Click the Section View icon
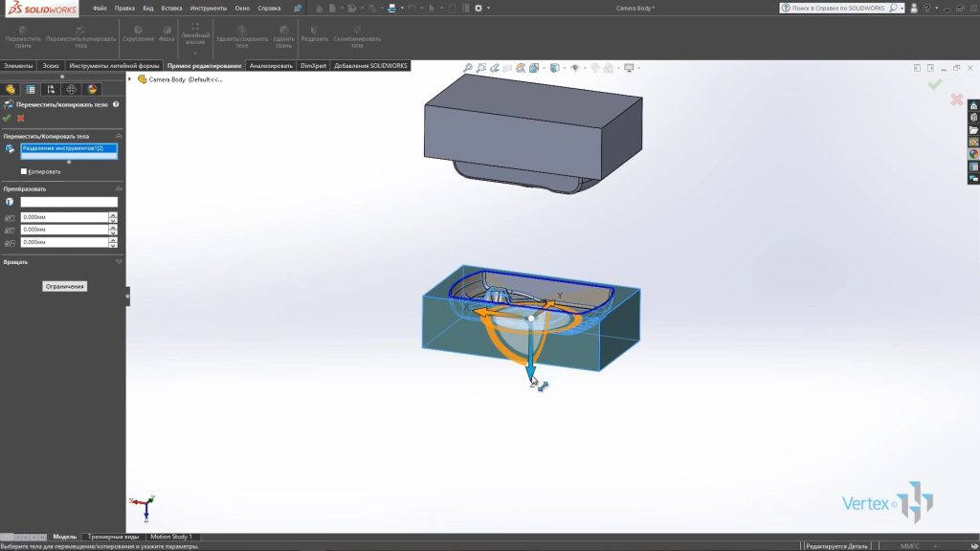Screen dimensions: 980x551 [507, 68]
